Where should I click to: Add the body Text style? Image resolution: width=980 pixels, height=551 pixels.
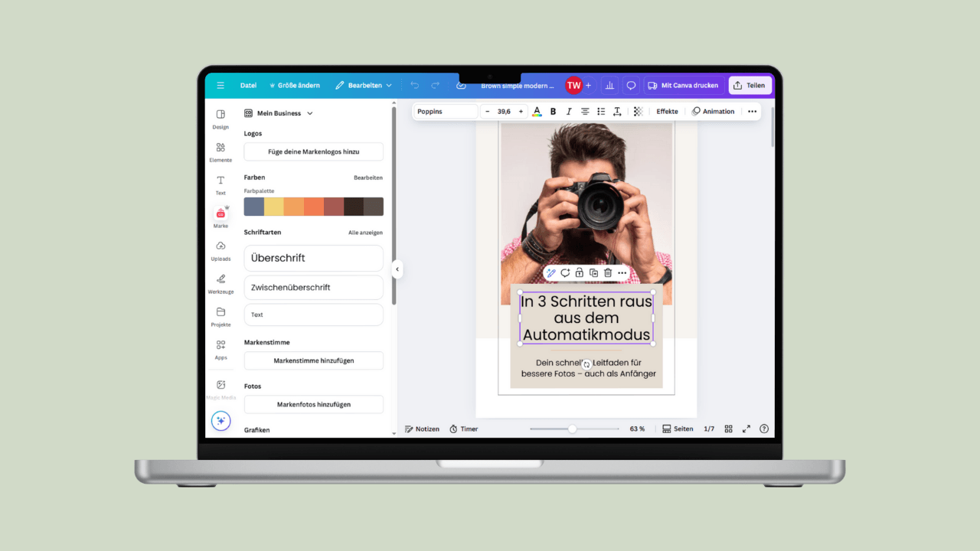pyautogui.click(x=313, y=315)
